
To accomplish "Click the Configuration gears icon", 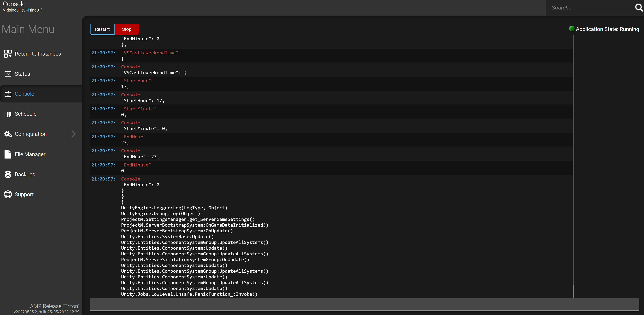I will 8,134.
